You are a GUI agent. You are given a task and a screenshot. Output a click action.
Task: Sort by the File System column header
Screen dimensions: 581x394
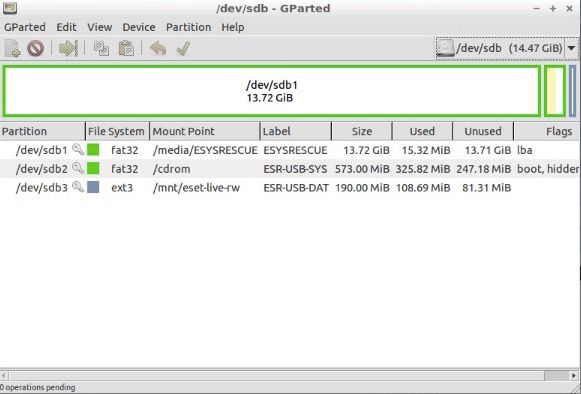[117, 131]
